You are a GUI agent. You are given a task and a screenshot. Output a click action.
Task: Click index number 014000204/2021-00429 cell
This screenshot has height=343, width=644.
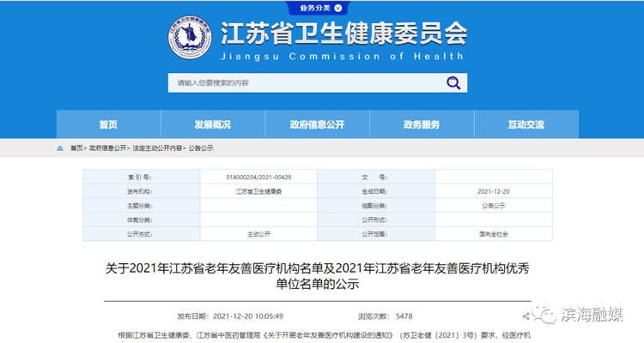[x=258, y=178]
